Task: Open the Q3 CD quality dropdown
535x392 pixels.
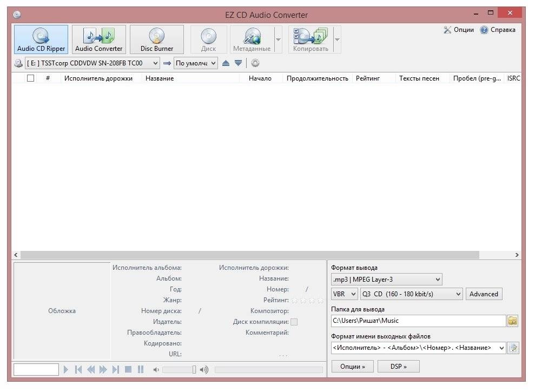Action: click(x=412, y=294)
